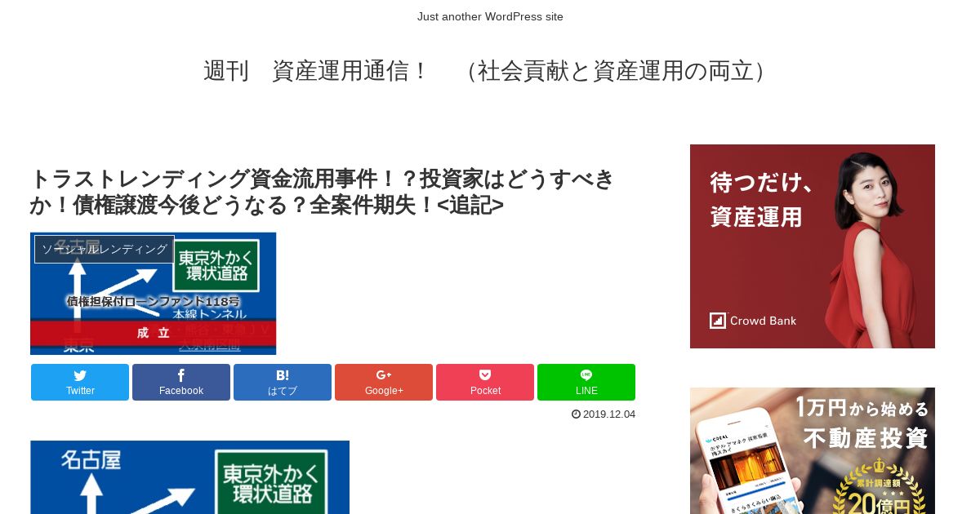Click the LINE speech bubble icon

click(586, 375)
